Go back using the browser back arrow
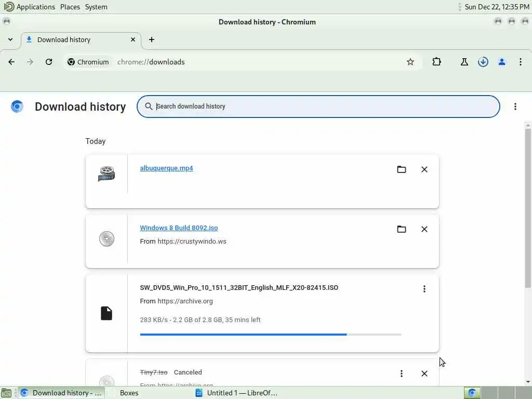Screen dimensions: 532x399 (x=11, y=62)
